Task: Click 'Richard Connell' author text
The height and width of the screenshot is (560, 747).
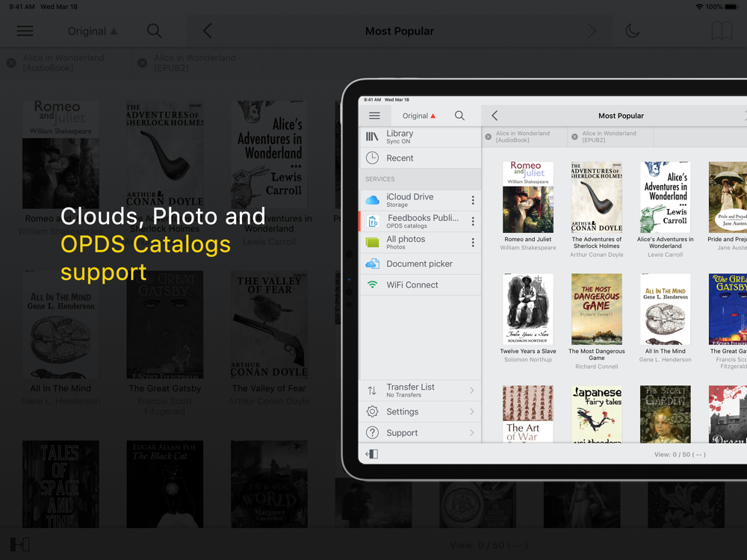Action: (596, 367)
